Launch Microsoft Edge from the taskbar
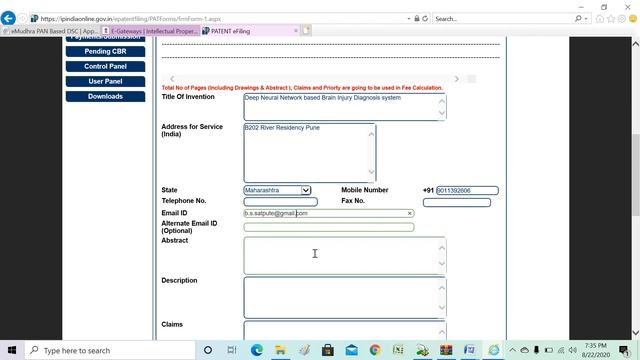The image size is (640, 360). pyautogui.click(x=256, y=350)
